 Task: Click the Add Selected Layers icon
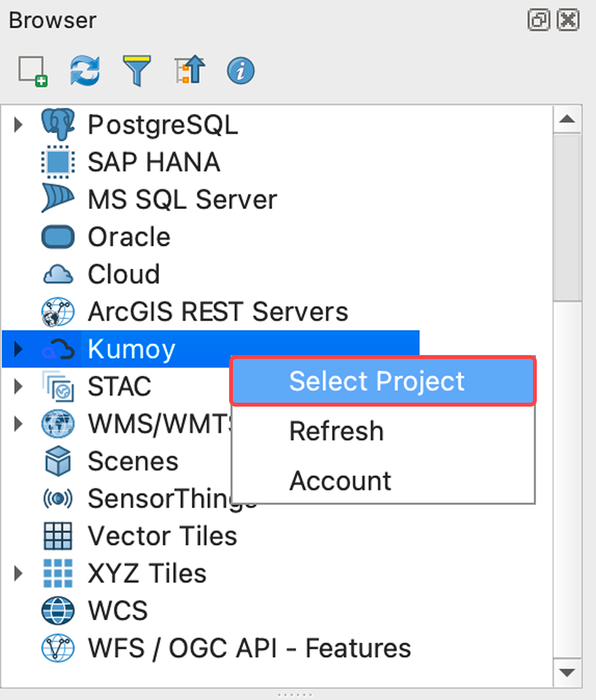coord(32,71)
